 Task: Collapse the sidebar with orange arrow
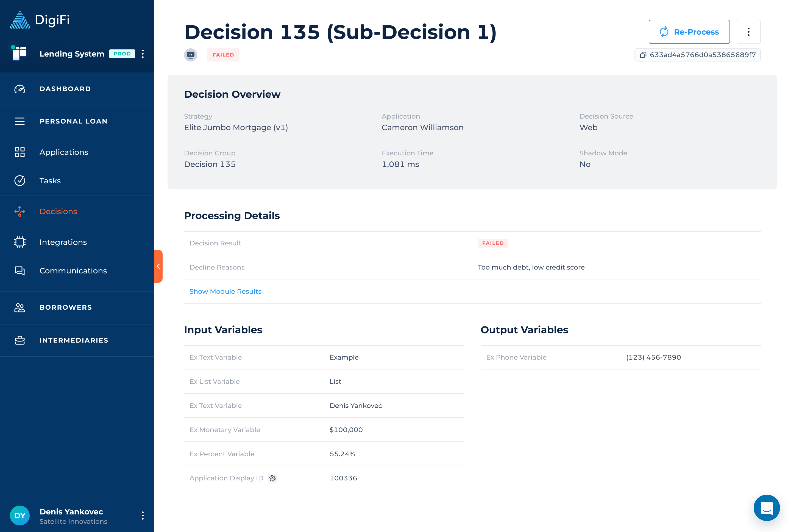point(158,266)
